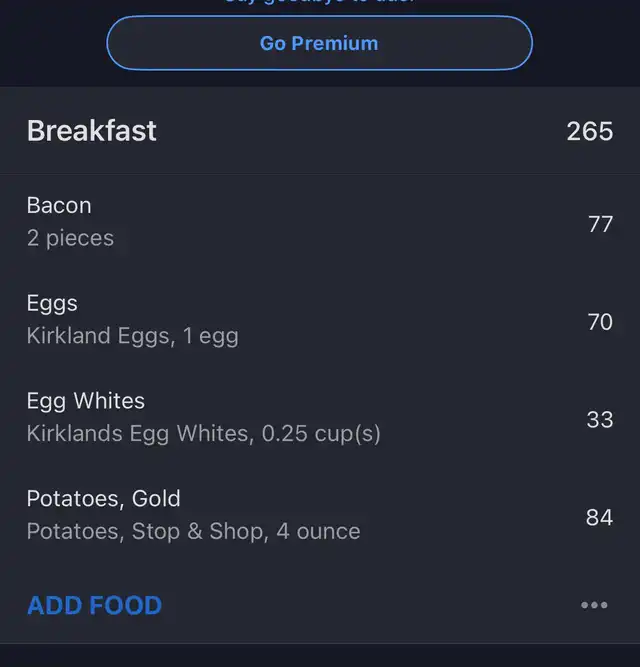The height and width of the screenshot is (667, 640).
Task: Click the Eggs 70 calorie value
Action: click(x=600, y=322)
